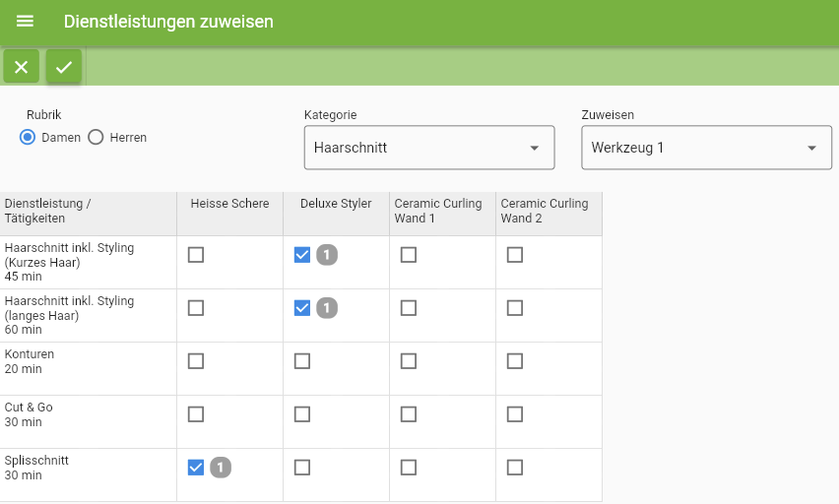Click the Heisse Schere column header

(230, 204)
